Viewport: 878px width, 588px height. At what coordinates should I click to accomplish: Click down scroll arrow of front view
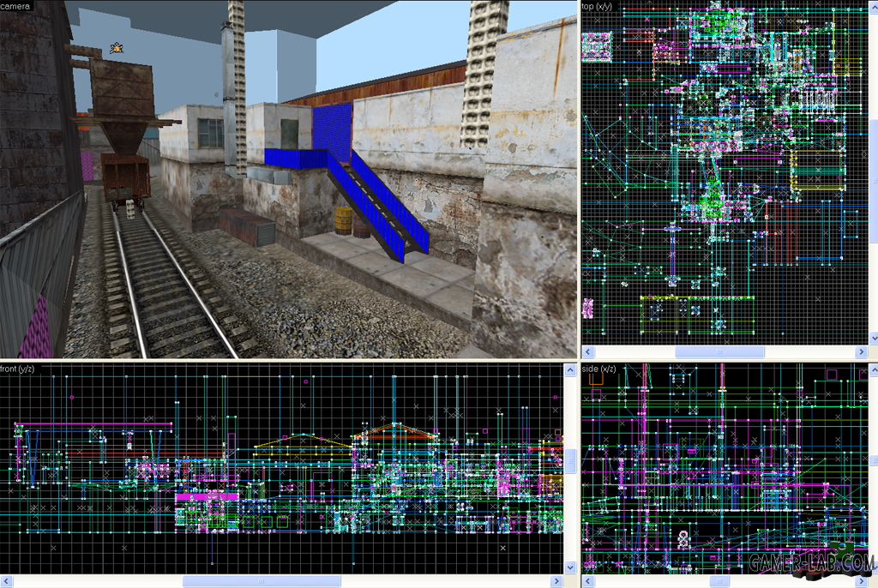[x=570, y=567]
